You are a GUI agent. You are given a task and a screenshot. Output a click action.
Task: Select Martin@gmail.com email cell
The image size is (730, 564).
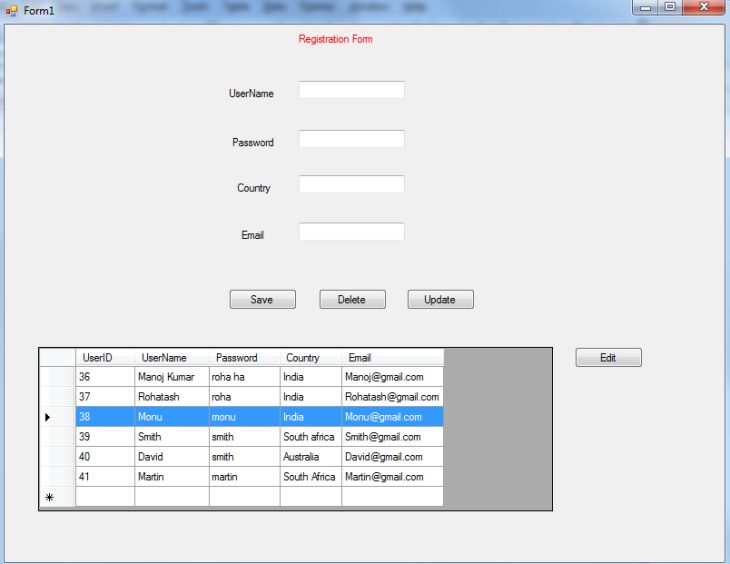392,477
